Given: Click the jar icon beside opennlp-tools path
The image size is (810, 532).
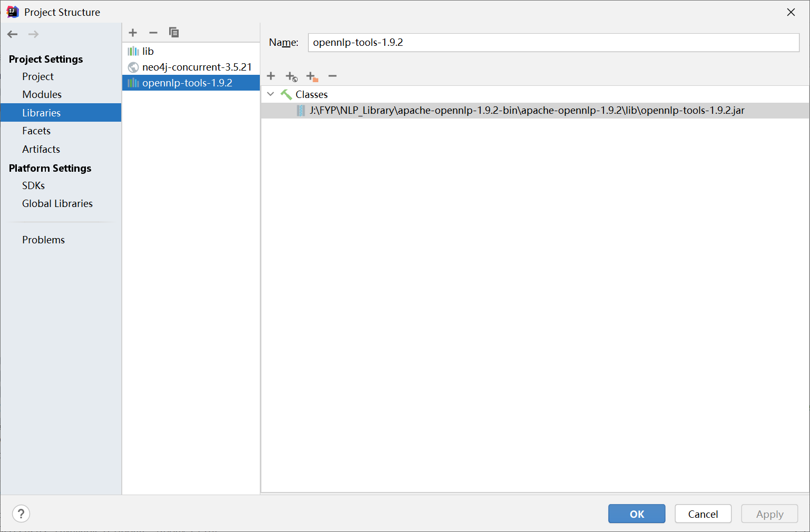Looking at the screenshot, I should [300, 111].
